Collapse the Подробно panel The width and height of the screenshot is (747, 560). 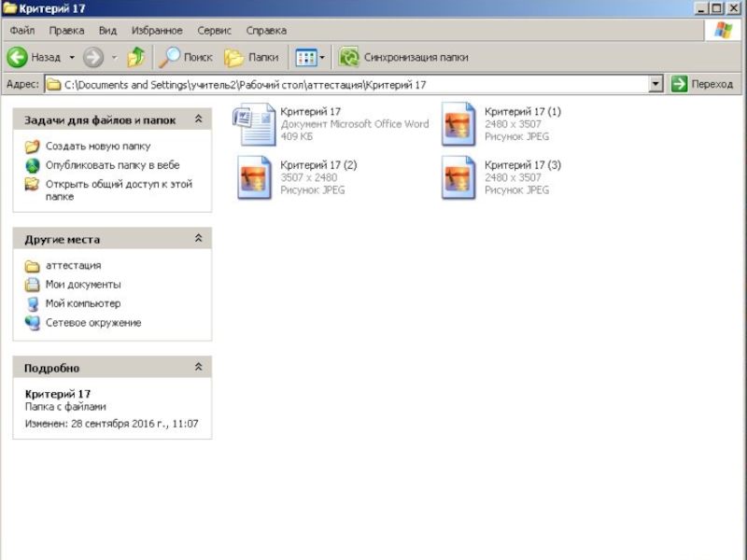[199, 367]
